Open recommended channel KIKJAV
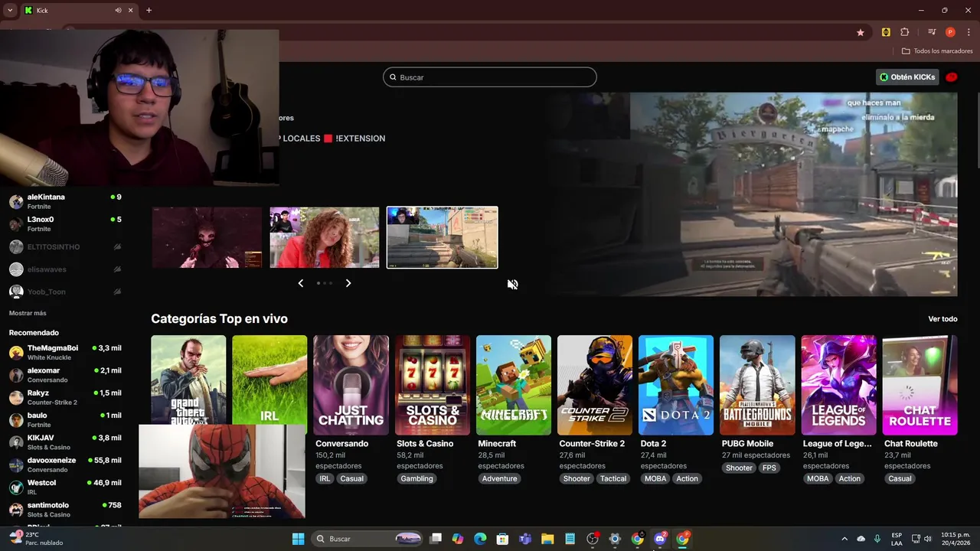980x551 pixels. pos(65,442)
